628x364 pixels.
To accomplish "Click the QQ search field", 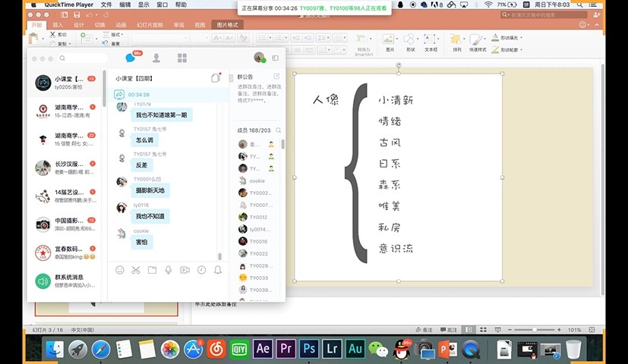I will [83, 58].
